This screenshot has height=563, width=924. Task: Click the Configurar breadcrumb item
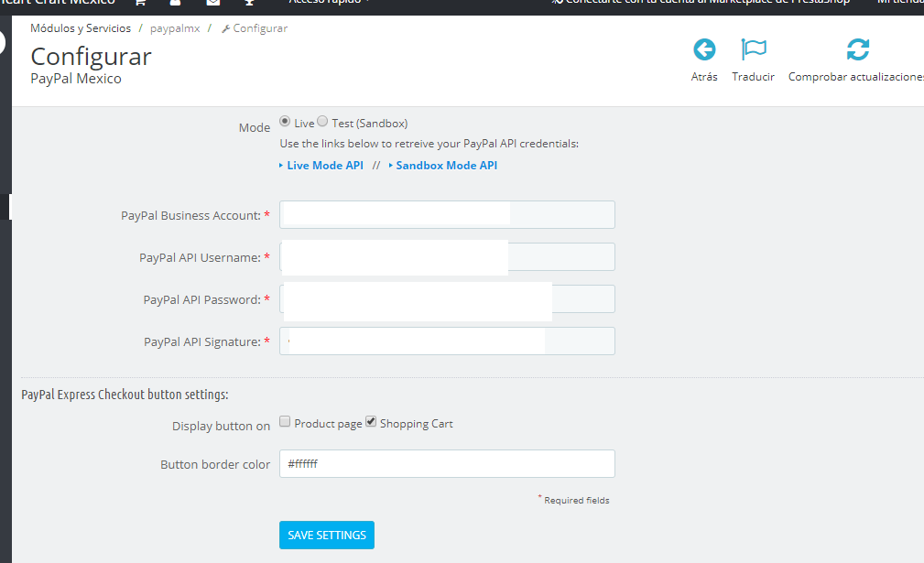[x=255, y=28]
